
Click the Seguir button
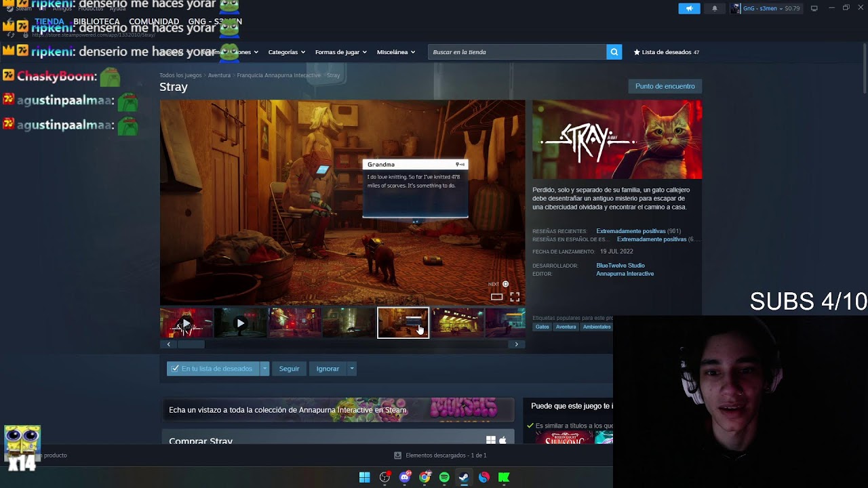point(289,369)
